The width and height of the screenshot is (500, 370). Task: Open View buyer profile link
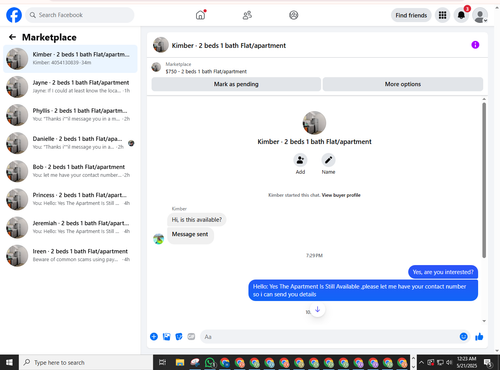tap(341, 195)
